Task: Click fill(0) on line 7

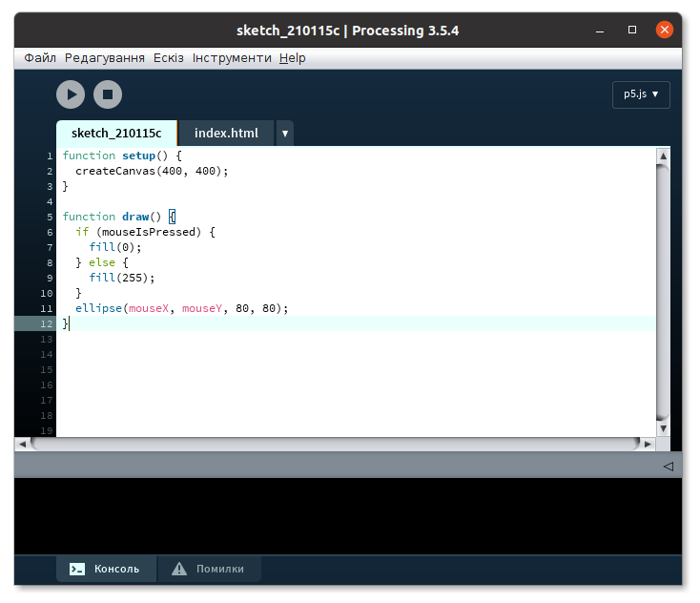Action: pyautogui.click(x=114, y=247)
